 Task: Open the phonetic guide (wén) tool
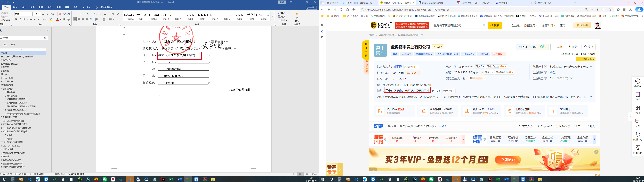tap(64, 14)
